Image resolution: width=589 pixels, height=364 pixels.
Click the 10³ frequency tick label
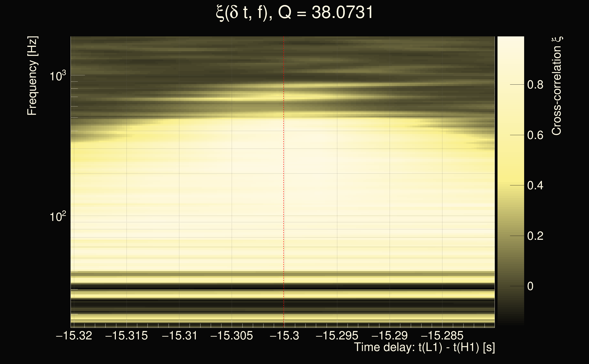point(58,76)
